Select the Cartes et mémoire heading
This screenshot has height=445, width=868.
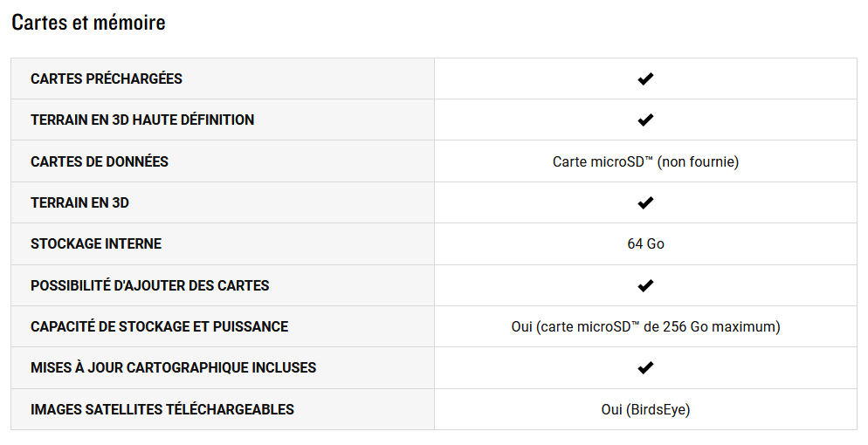tap(88, 23)
